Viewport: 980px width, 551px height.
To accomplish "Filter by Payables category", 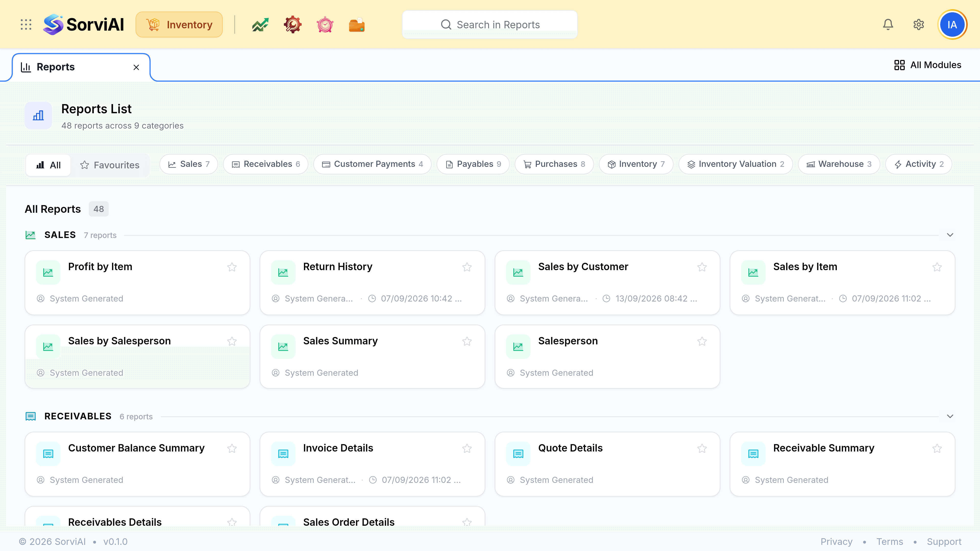I will [x=473, y=164].
